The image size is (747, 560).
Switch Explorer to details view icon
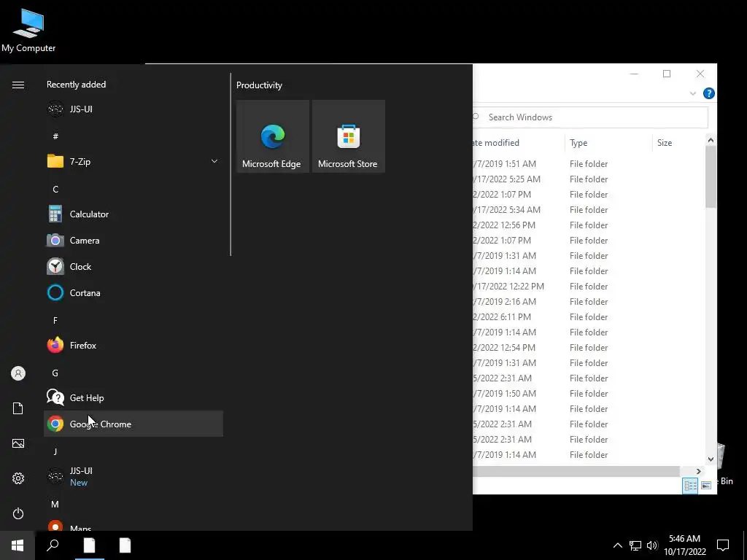pos(690,486)
